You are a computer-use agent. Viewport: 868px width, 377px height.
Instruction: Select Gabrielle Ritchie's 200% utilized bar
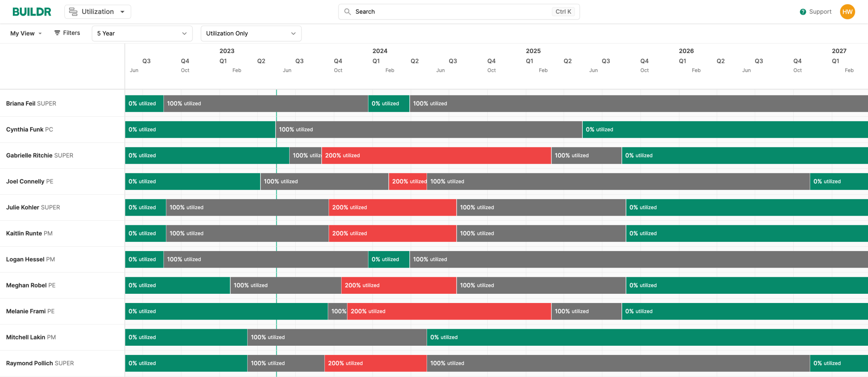(436, 155)
